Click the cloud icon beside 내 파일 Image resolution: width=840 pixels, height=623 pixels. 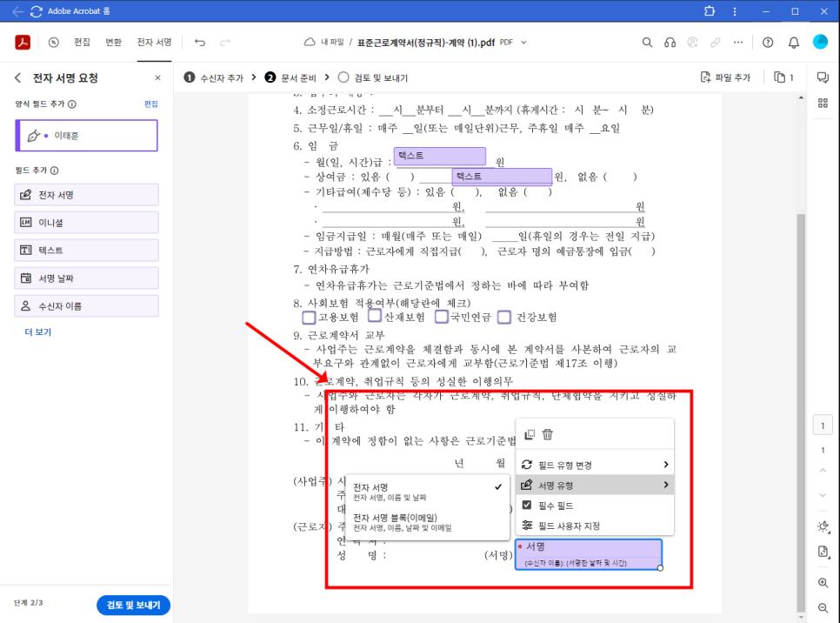pyautogui.click(x=309, y=42)
